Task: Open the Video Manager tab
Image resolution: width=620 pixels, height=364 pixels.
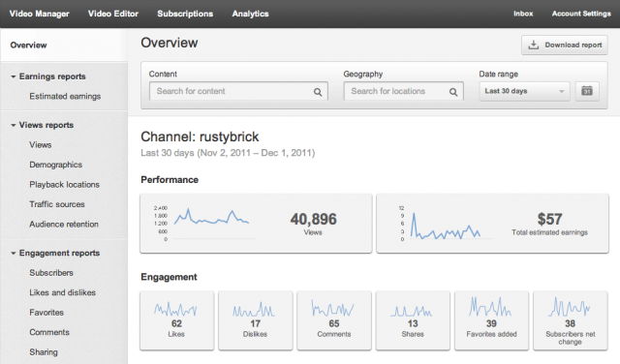Action: 39,14
